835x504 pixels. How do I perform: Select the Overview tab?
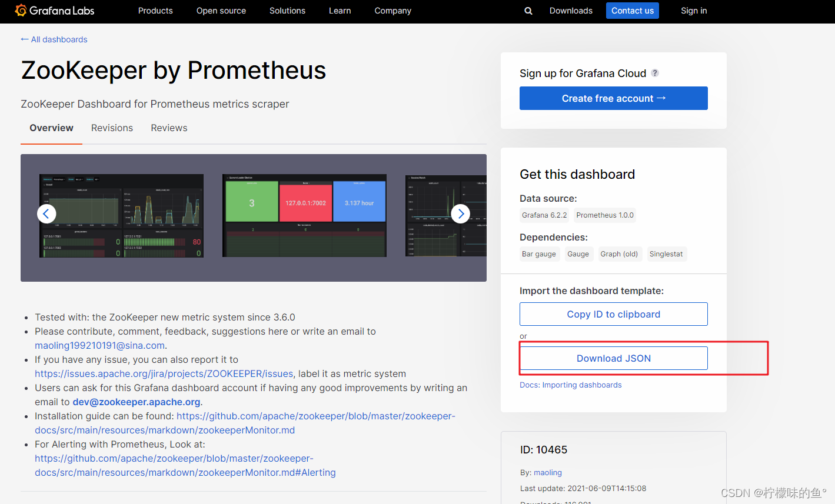(x=52, y=128)
